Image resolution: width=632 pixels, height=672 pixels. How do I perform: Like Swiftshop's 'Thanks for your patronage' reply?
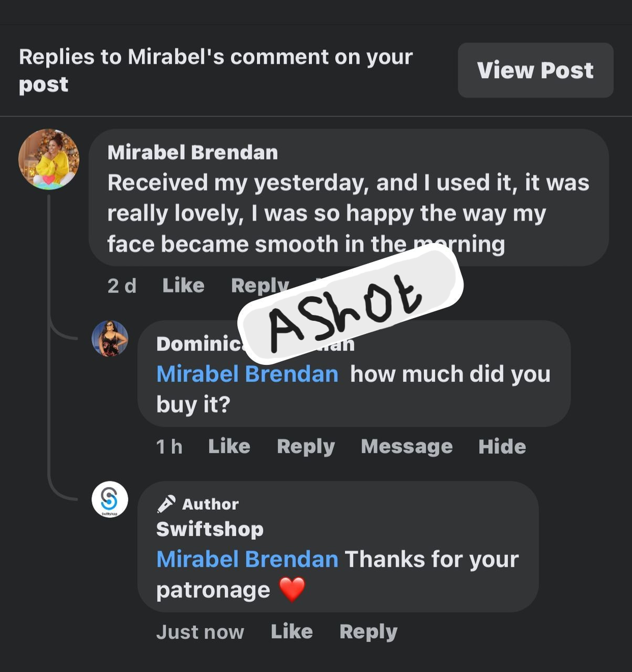(x=291, y=632)
